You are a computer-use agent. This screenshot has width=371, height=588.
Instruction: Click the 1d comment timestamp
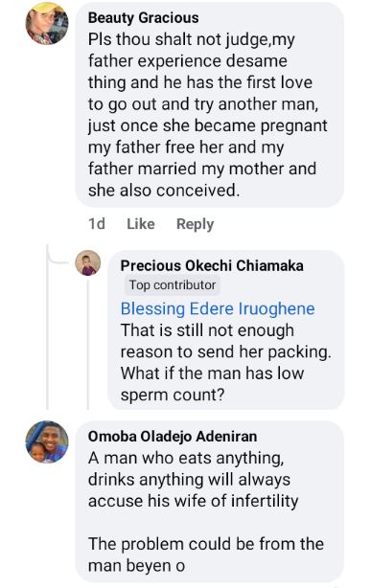coord(97,224)
